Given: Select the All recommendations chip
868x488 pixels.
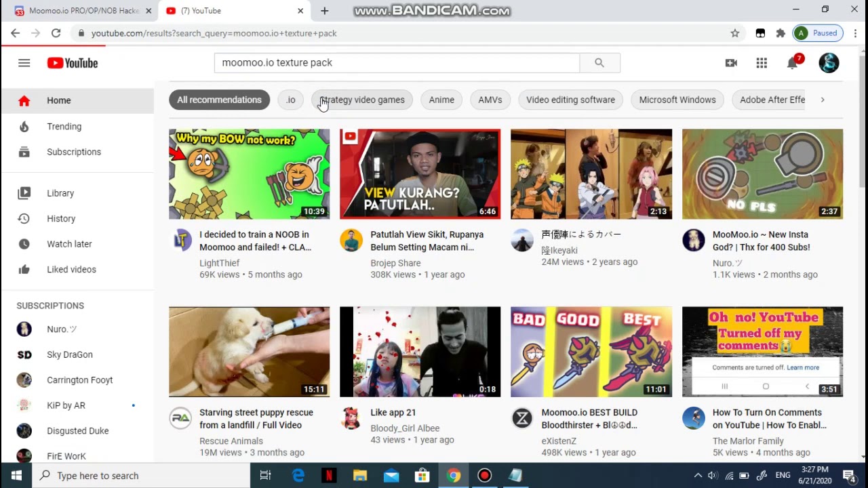Looking at the screenshot, I should tap(219, 100).
